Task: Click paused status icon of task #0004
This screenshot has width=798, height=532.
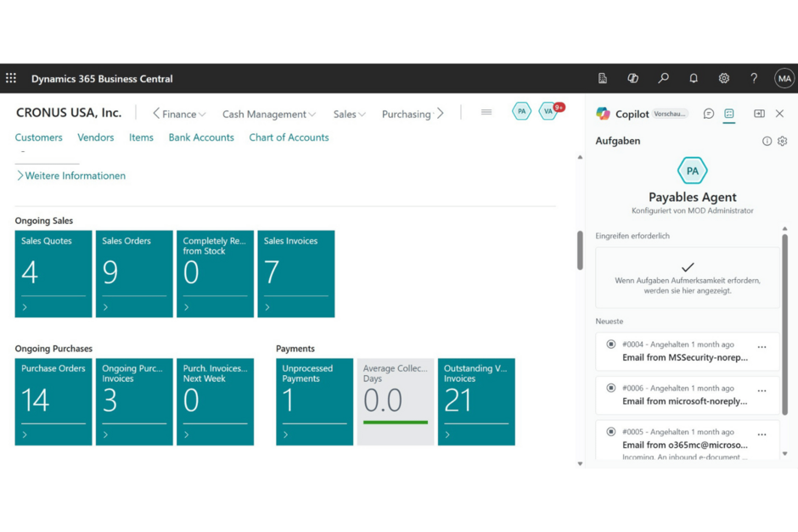Action: (610, 344)
